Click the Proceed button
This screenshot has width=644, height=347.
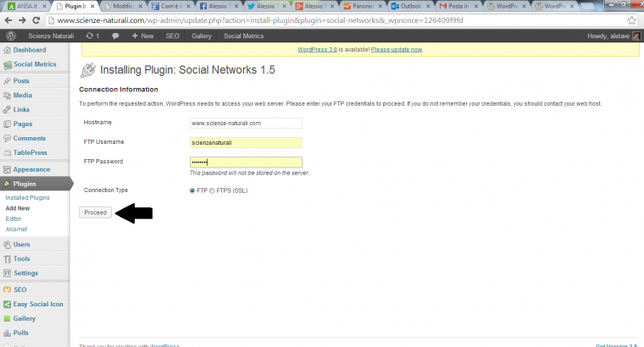pyautogui.click(x=95, y=212)
